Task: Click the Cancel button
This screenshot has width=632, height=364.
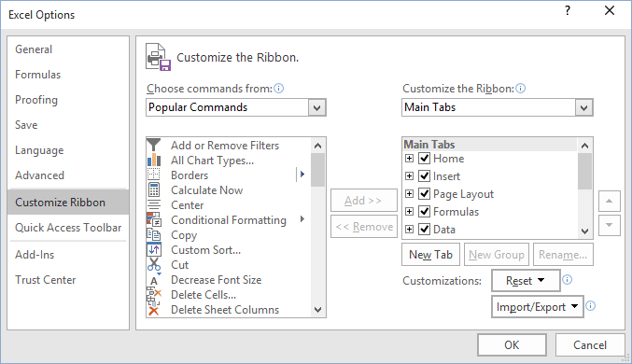Action: pos(590,345)
